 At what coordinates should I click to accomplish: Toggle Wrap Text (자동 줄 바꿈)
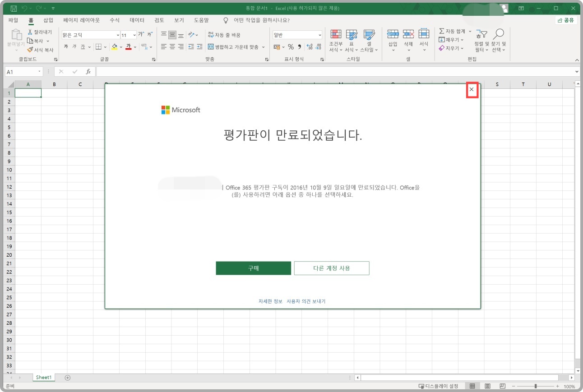coord(224,35)
